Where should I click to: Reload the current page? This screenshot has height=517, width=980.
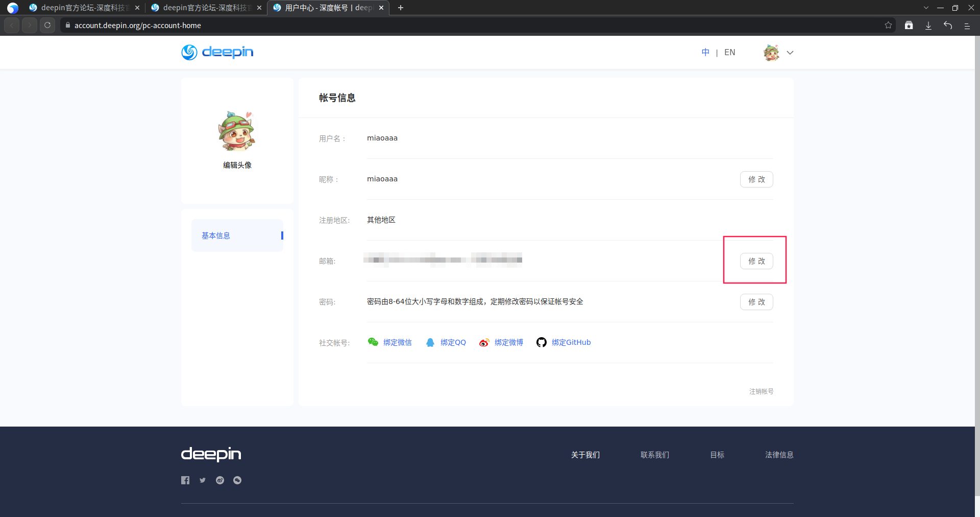[47, 25]
